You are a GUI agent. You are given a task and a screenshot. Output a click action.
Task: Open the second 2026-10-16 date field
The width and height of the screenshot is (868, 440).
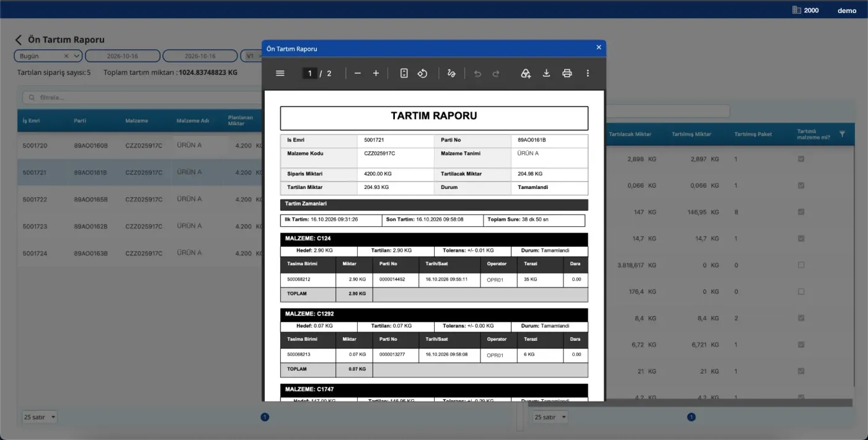200,56
